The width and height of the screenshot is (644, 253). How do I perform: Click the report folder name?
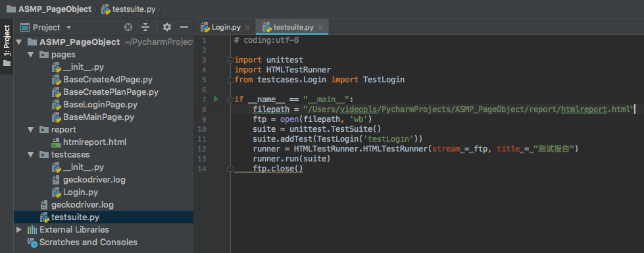[x=64, y=130]
